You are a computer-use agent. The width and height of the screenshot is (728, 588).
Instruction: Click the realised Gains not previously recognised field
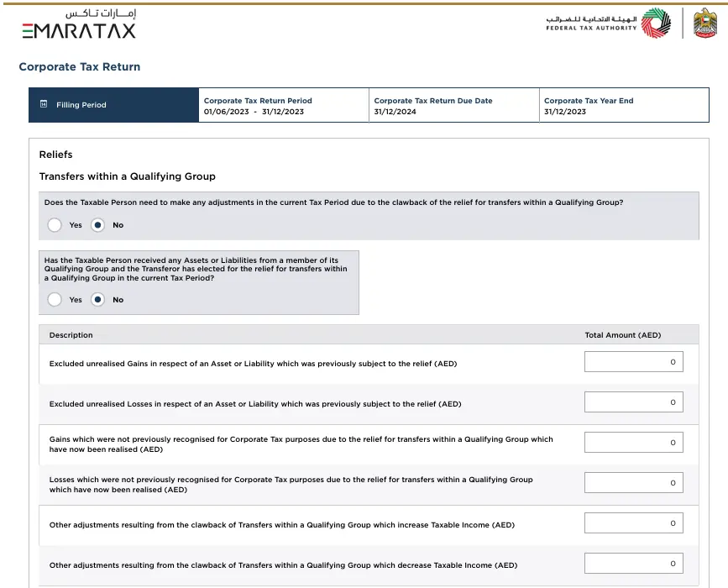(x=633, y=443)
